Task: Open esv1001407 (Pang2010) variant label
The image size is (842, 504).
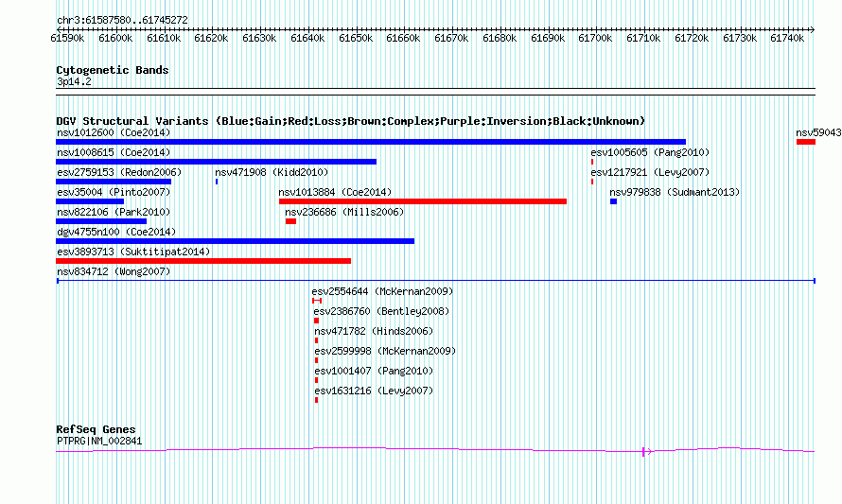Action: [374, 371]
